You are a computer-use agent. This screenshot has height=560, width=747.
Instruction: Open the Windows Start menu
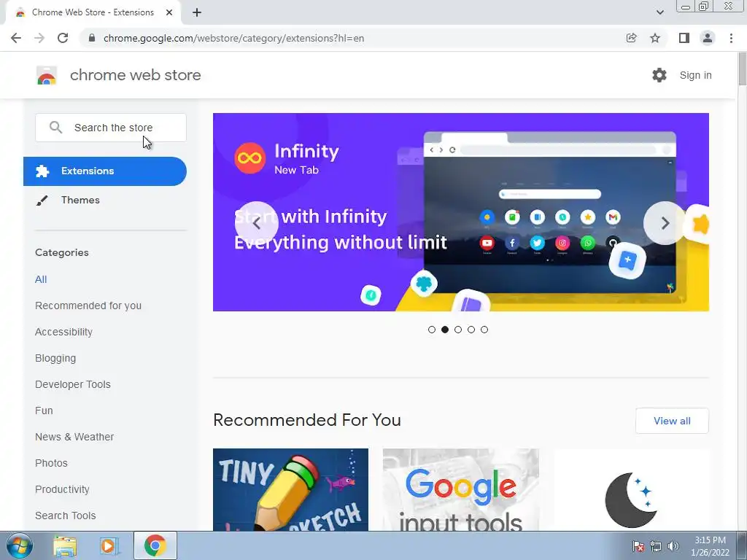19,545
